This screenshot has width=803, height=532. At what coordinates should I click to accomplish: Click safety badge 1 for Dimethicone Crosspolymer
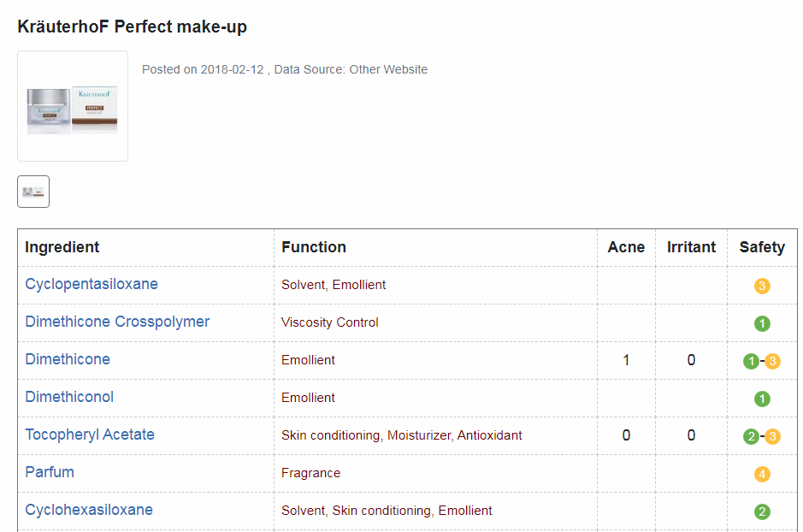(762, 323)
